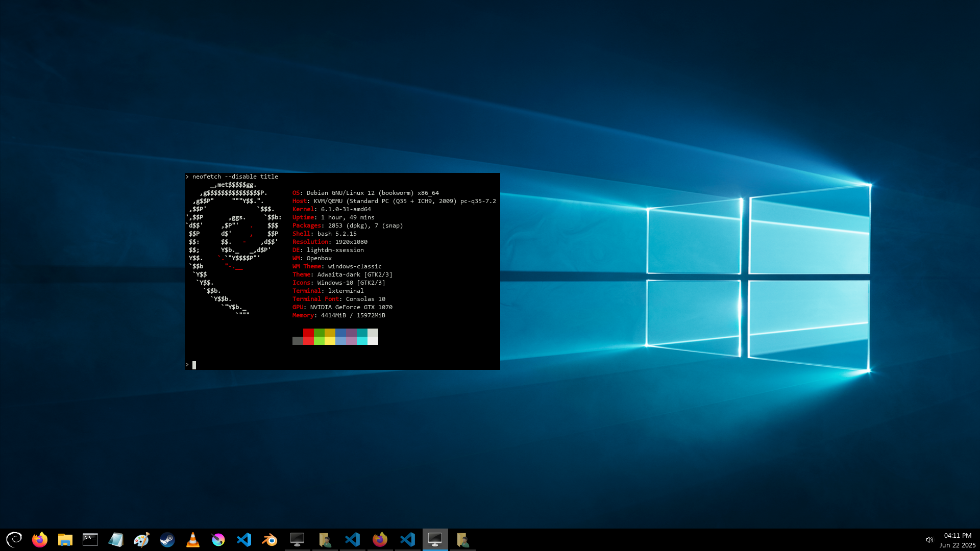Click the Terminal Font value 'Consolas 10'

coord(365,299)
